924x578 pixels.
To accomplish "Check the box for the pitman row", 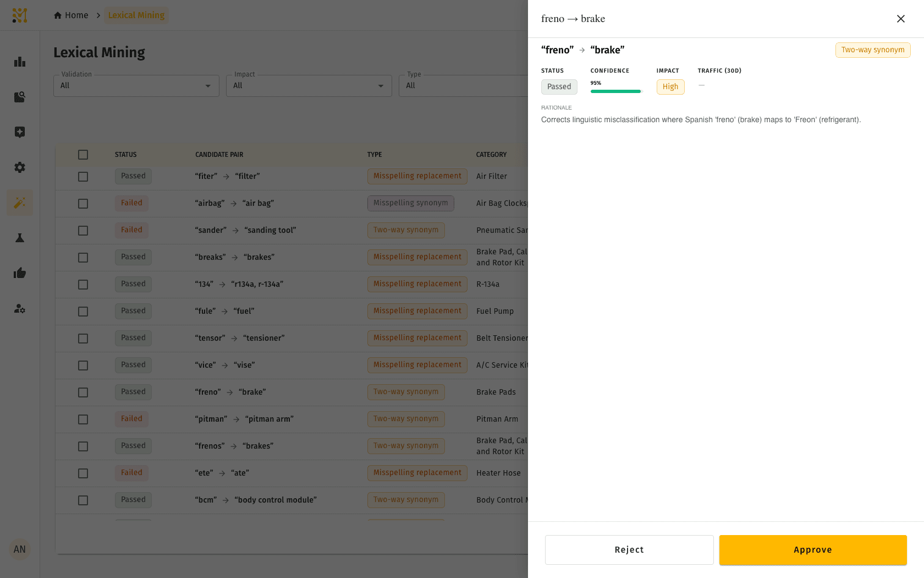I will tap(83, 419).
